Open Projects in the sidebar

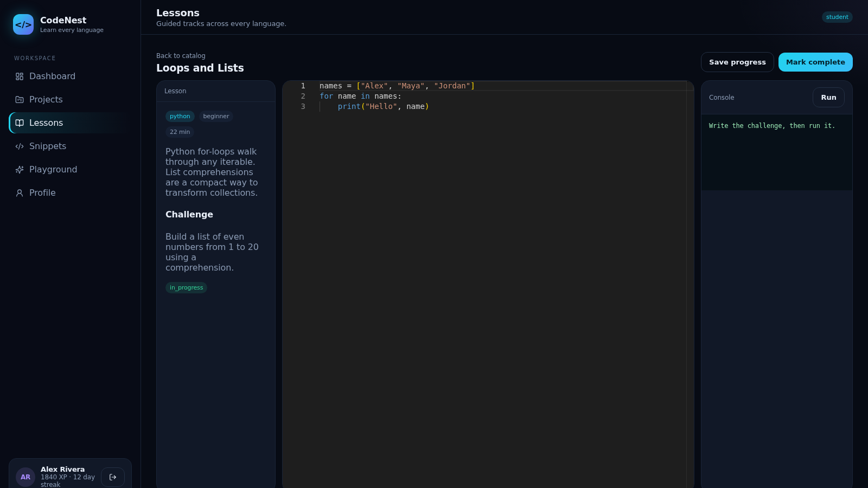(x=70, y=100)
